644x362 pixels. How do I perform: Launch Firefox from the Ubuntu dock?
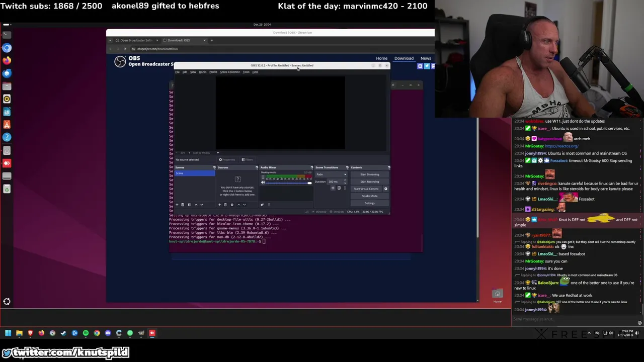point(7,60)
